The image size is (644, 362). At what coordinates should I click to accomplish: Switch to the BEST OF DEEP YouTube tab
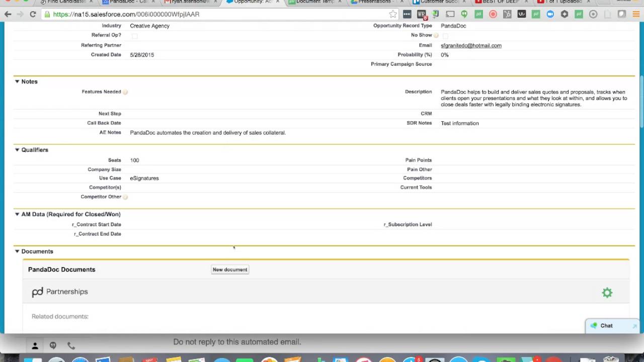coord(501,2)
